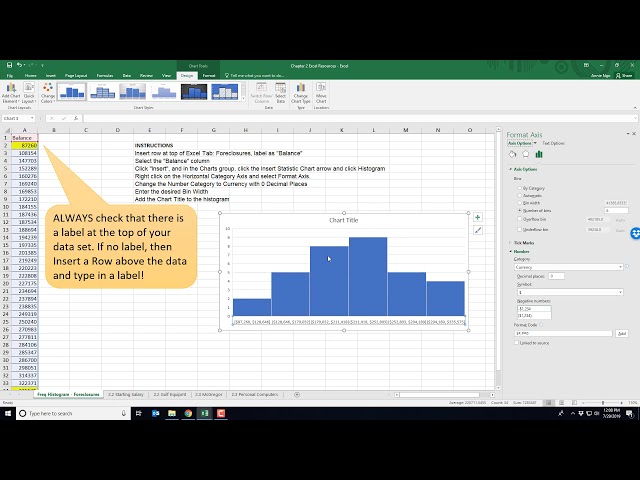Switch to the Format ribbon tab
Screen dimensions: 640x480
click(209, 76)
